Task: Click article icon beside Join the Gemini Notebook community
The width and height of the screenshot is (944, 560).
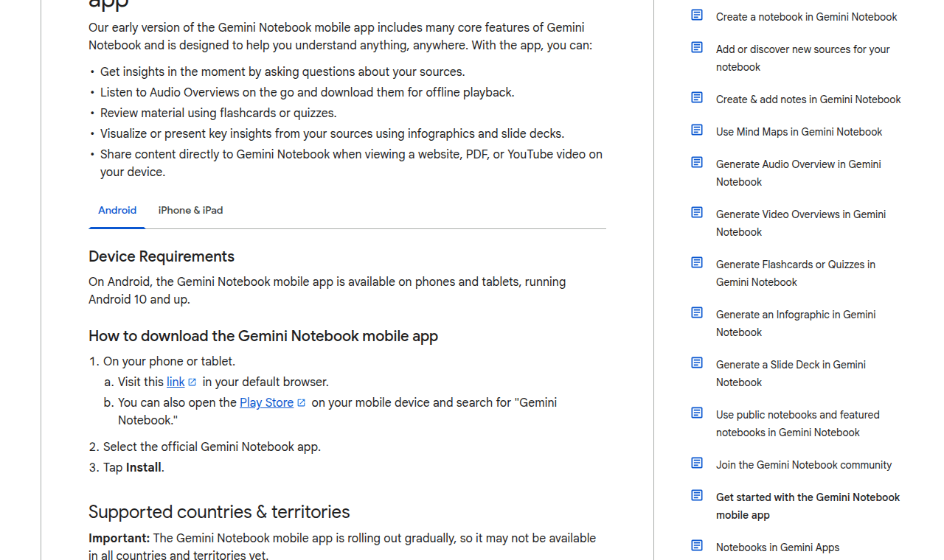Action: [697, 463]
